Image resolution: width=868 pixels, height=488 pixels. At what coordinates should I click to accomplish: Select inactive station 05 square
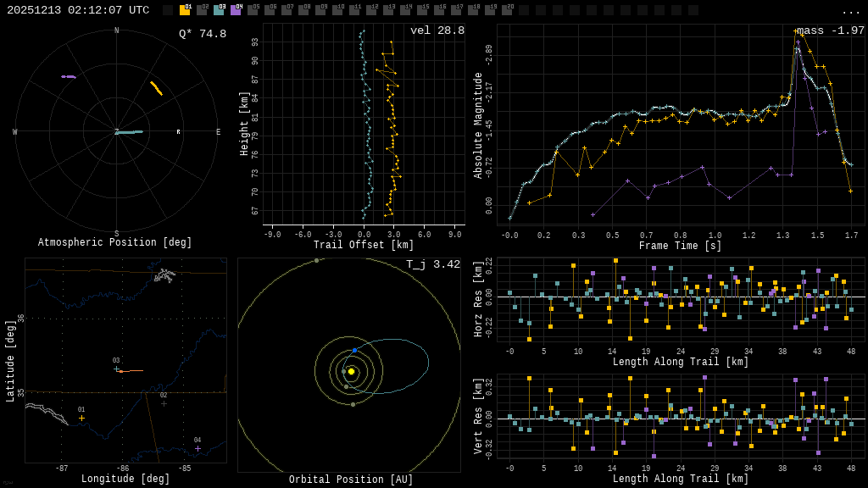click(x=253, y=10)
